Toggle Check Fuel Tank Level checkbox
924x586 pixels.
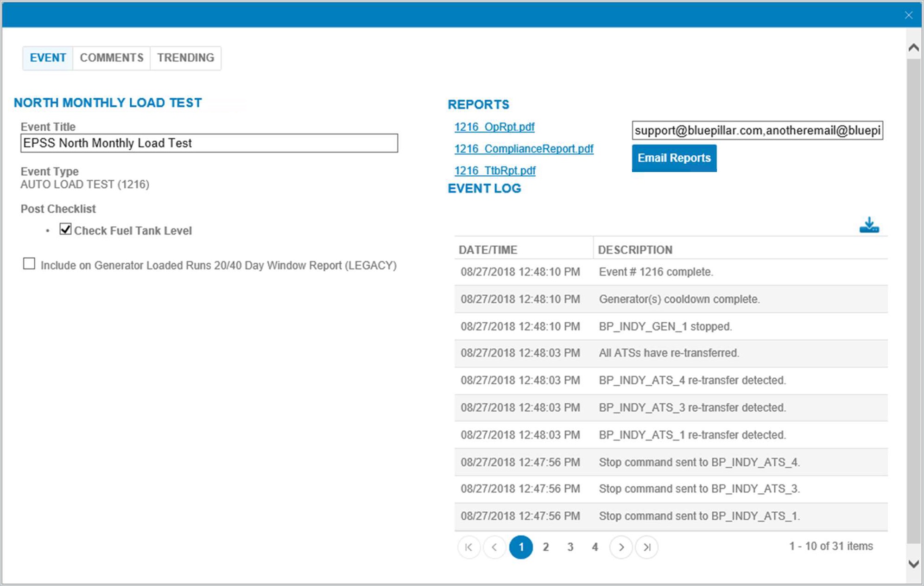[x=65, y=229]
